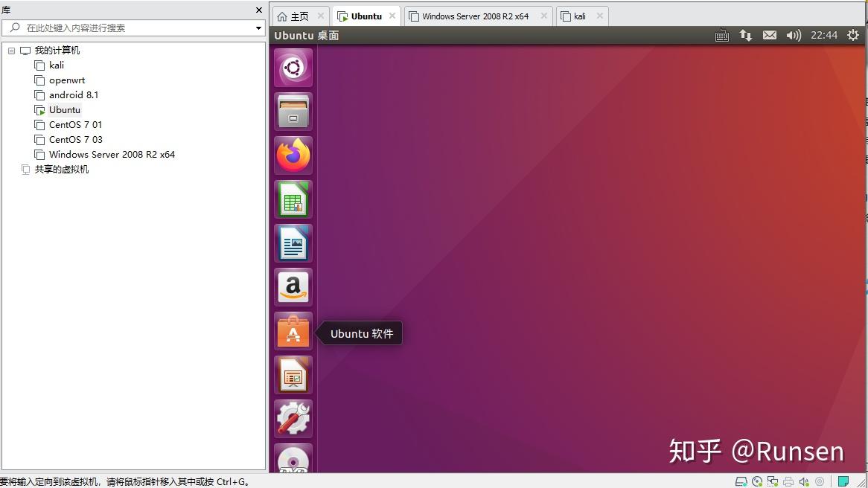Open keyboard input indicator in Ubuntu panel
This screenshot has height=488, width=868.
tap(722, 36)
